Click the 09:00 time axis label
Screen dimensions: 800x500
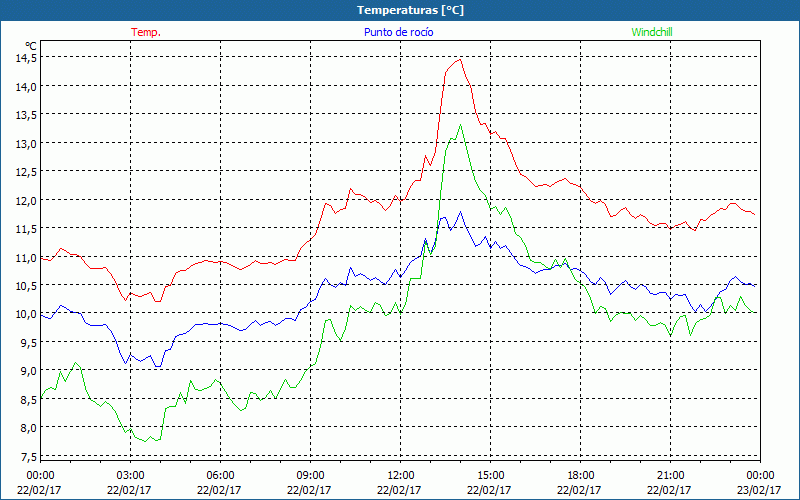tap(310, 476)
